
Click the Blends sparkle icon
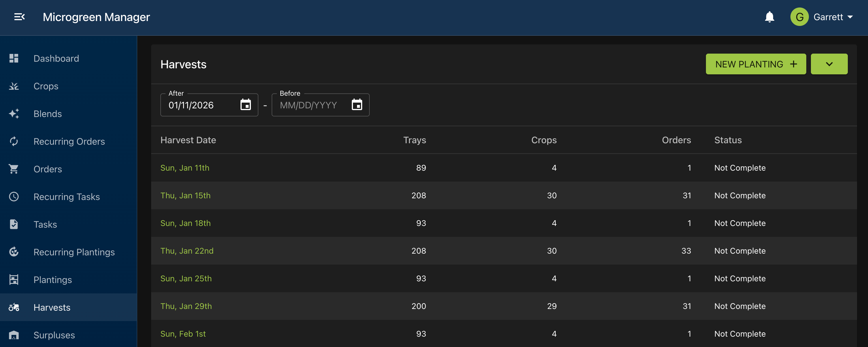click(14, 114)
